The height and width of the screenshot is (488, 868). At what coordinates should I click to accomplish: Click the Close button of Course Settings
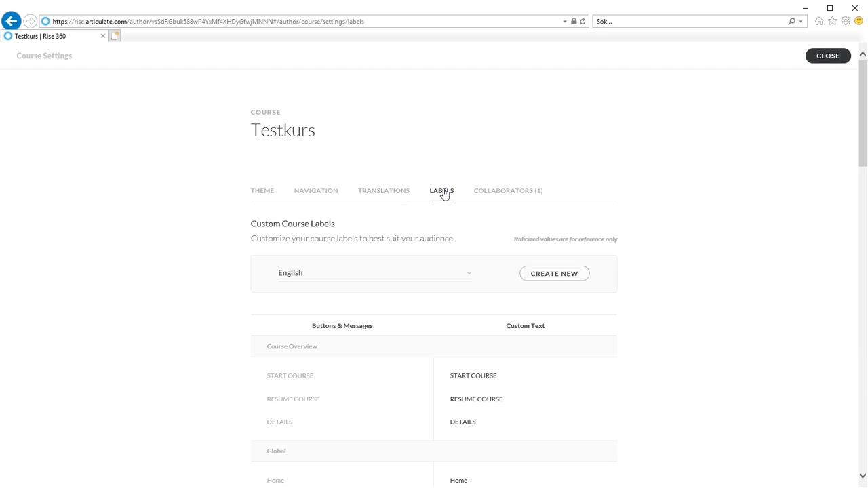tap(828, 56)
